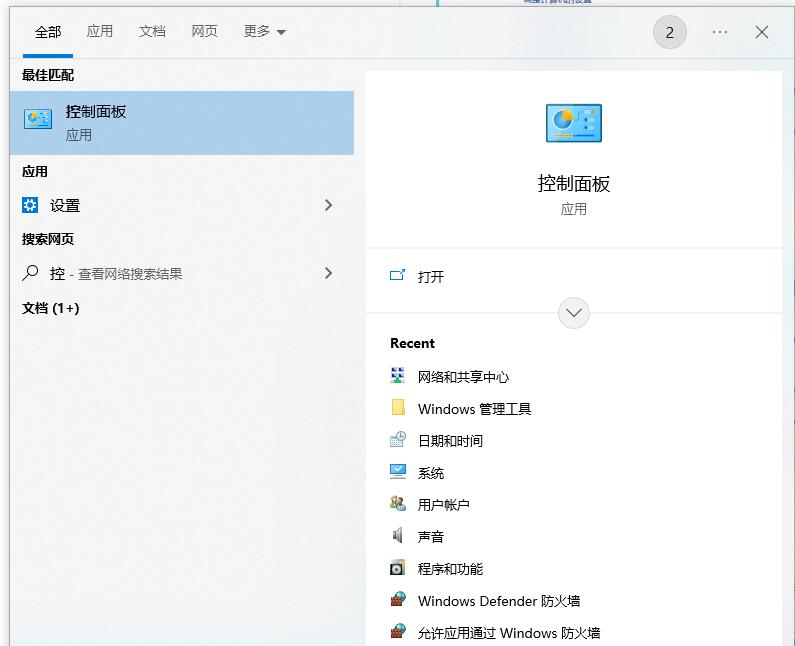The width and height of the screenshot is (795, 646).
Task: Click the 系统 monitor icon
Action: click(398, 472)
